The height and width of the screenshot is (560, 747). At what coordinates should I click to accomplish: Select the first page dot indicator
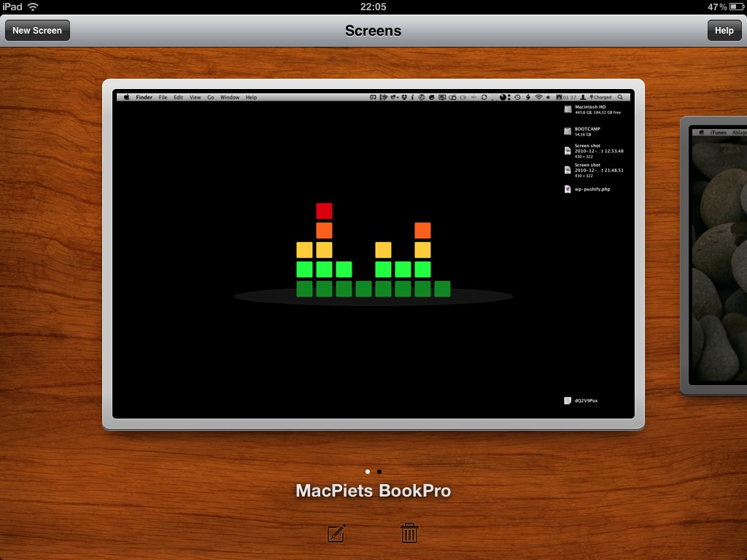[368, 472]
